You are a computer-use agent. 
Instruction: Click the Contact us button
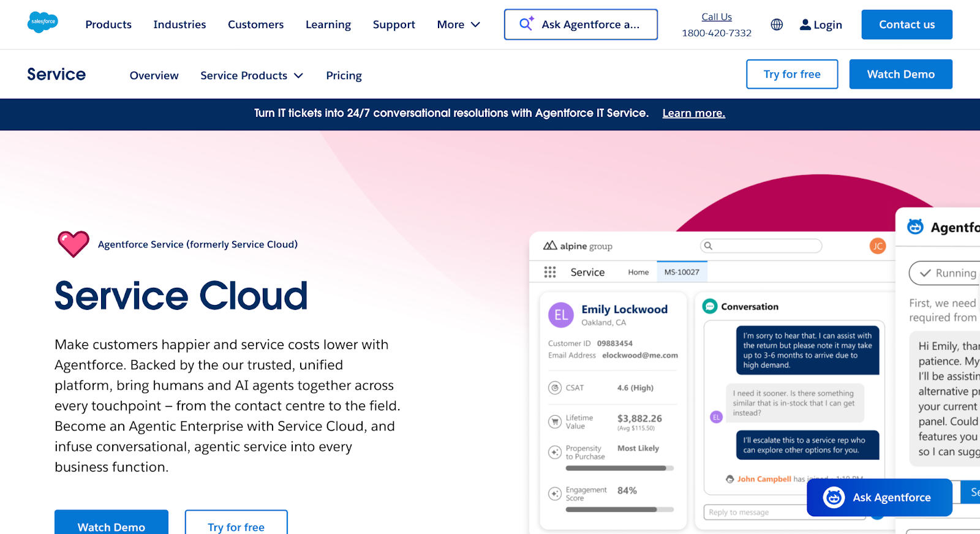pyautogui.click(x=907, y=24)
